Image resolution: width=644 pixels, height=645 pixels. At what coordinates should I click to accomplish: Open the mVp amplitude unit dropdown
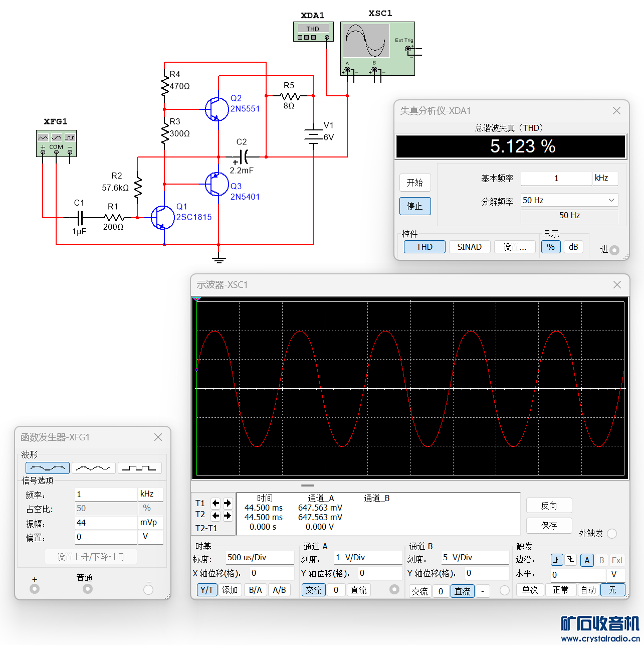[x=151, y=523]
